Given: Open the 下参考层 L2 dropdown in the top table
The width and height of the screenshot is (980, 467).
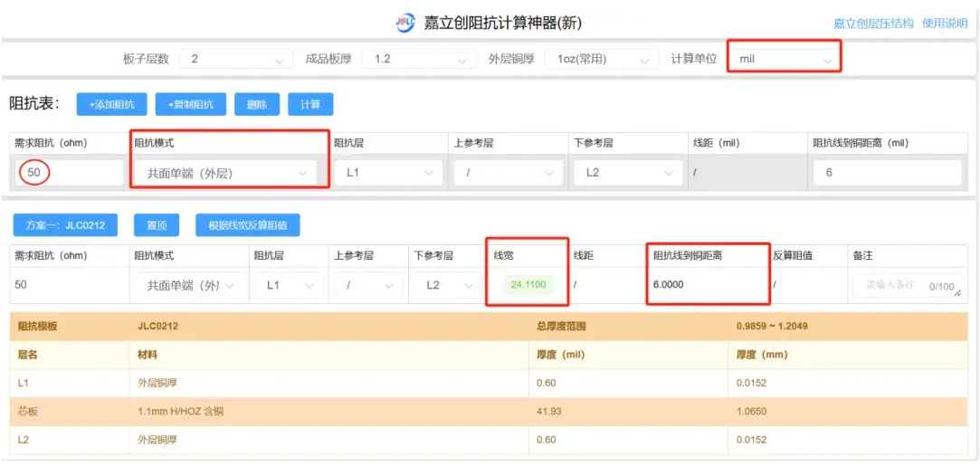Looking at the screenshot, I should tap(629, 173).
